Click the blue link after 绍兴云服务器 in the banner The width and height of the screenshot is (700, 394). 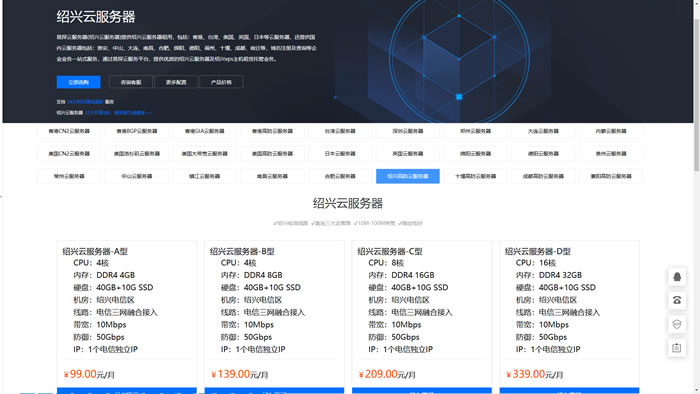(x=118, y=113)
